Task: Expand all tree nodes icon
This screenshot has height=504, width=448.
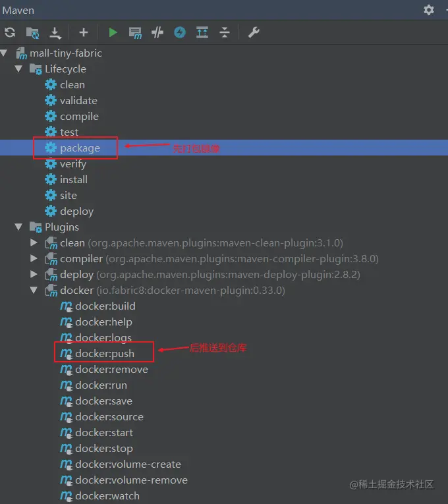Action: click(x=202, y=32)
